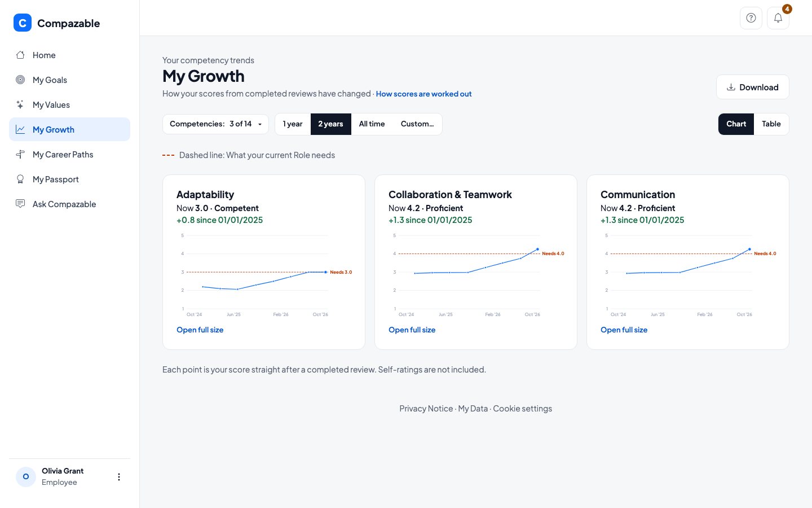Click the Collaboration & Teamwork chart latest point
The image size is (812, 508).
tap(537, 249)
